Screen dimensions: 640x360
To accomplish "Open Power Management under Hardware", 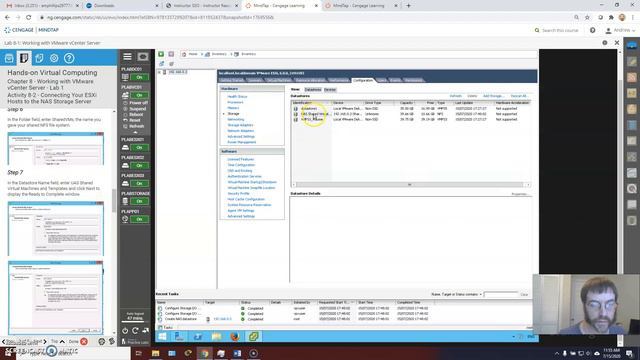I will [242, 142].
